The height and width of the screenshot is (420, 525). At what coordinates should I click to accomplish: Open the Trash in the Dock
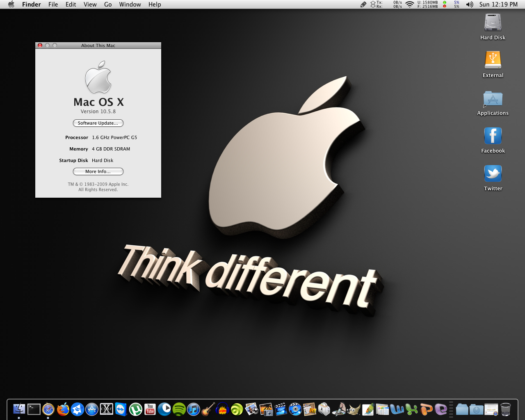pyautogui.click(x=506, y=409)
